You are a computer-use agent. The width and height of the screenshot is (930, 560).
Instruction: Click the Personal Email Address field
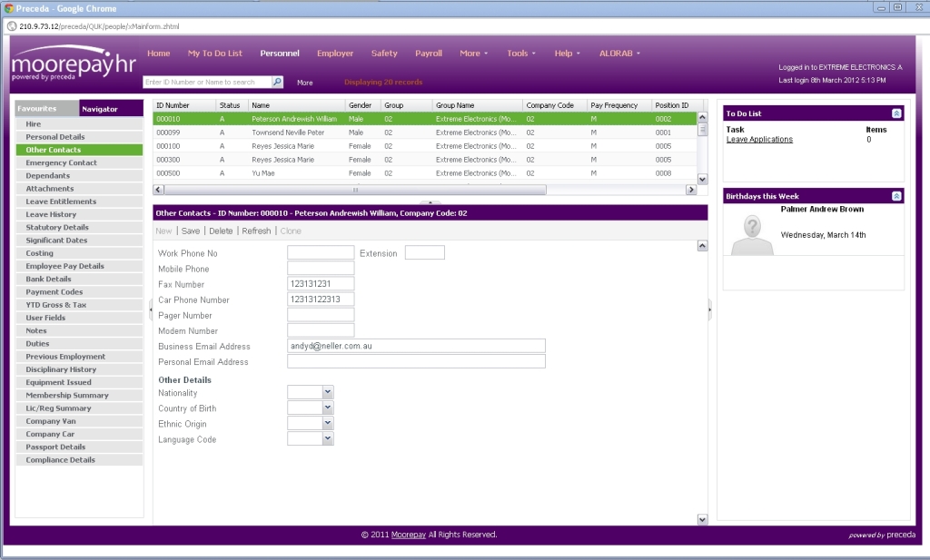pyautogui.click(x=416, y=361)
